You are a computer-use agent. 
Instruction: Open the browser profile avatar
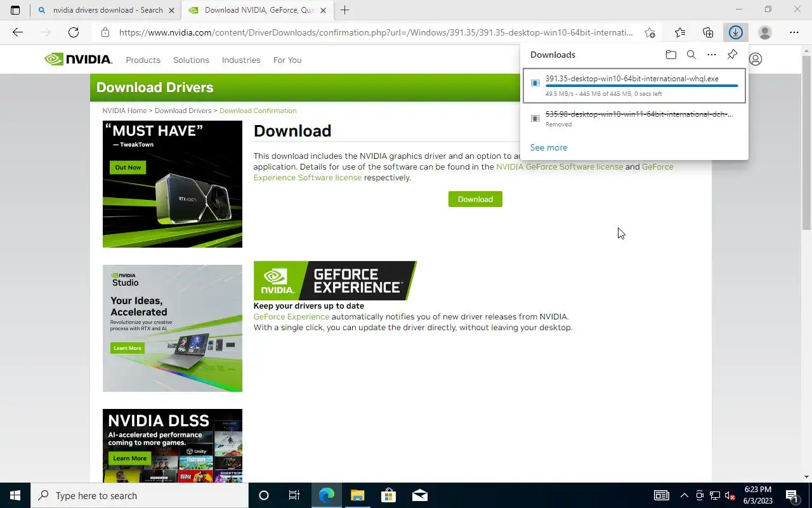click(765, 32)
